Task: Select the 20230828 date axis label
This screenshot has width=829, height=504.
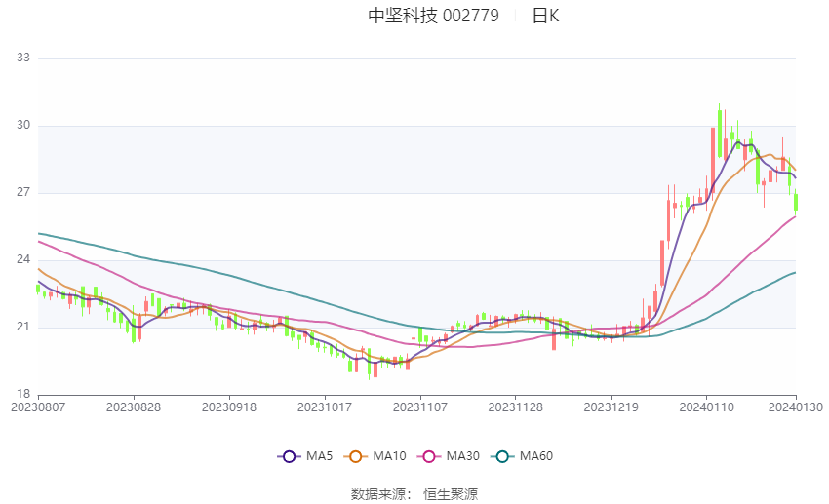Action: [x=134, y=407]
